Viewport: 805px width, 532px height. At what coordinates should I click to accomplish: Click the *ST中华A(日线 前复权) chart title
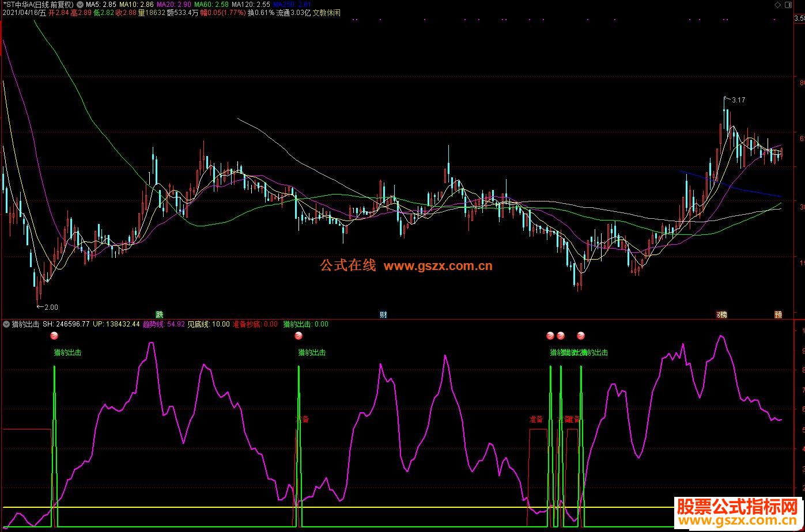38,4
